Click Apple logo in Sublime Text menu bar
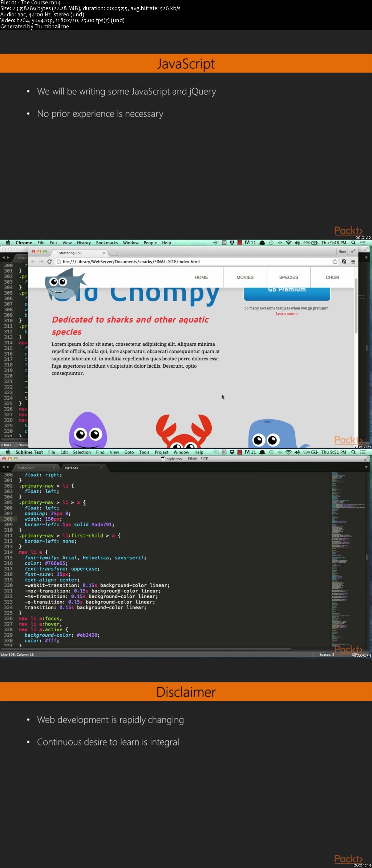 [x=8, y=452]
